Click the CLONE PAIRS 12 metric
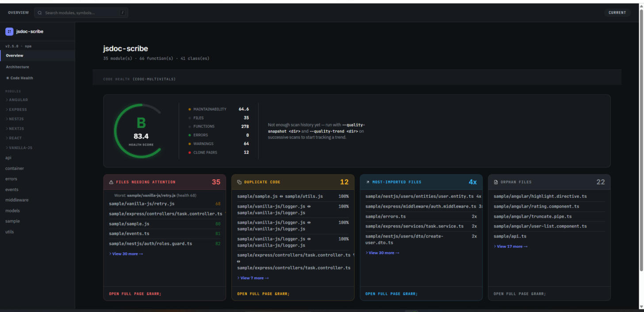The image size is (644, 312). [x=218, y=152]
